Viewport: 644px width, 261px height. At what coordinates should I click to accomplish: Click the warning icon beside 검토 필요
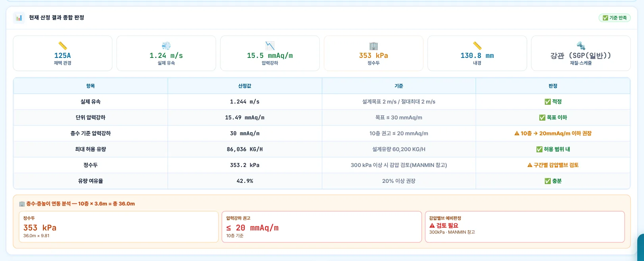[432, 226]
